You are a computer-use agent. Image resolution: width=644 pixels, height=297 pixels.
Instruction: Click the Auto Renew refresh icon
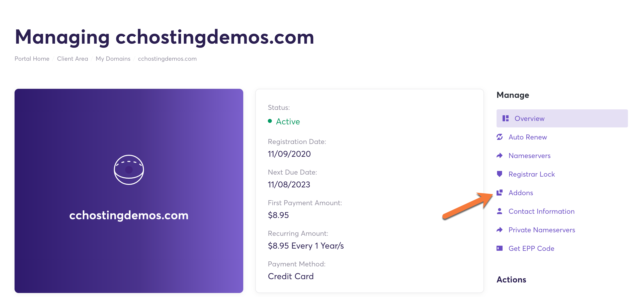pyautogui.click(x=500, y=137)
